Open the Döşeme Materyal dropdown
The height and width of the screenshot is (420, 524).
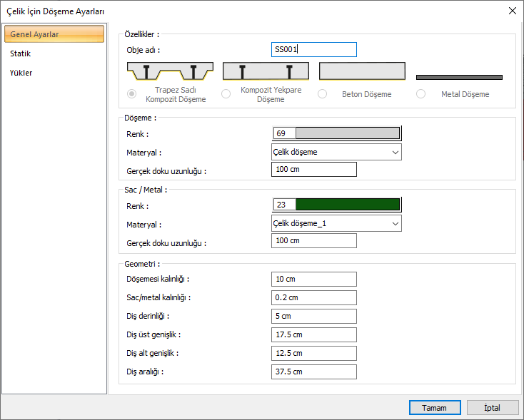click(336, 152)
